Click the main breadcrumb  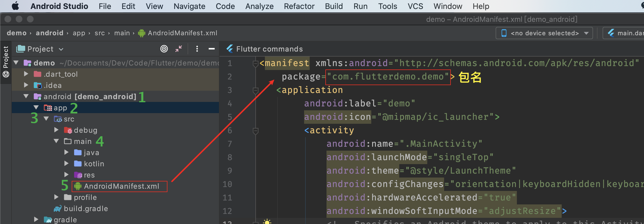(x=122, y=33)
